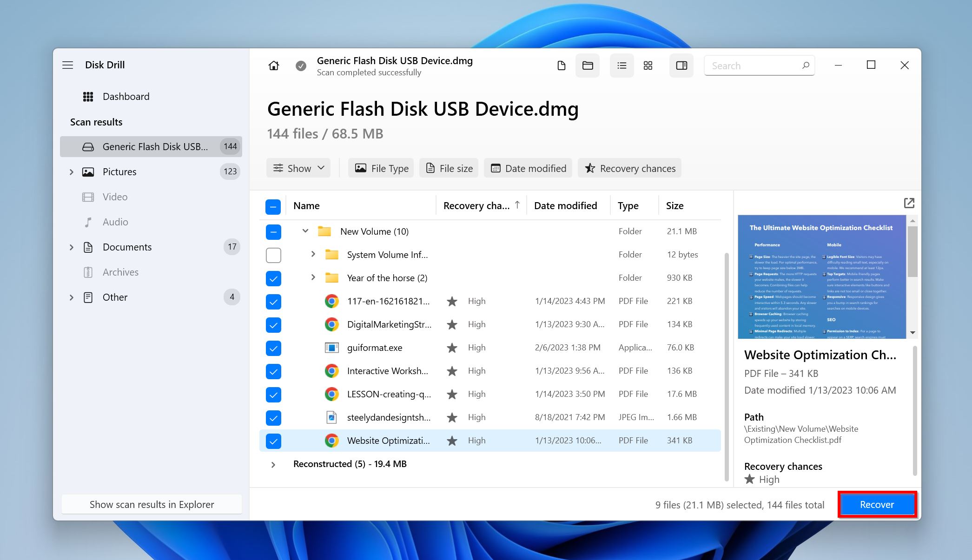Viewport: 972px width, 560px height.
Task: Expand the Pictures scan results category
Action: [72, 171]
